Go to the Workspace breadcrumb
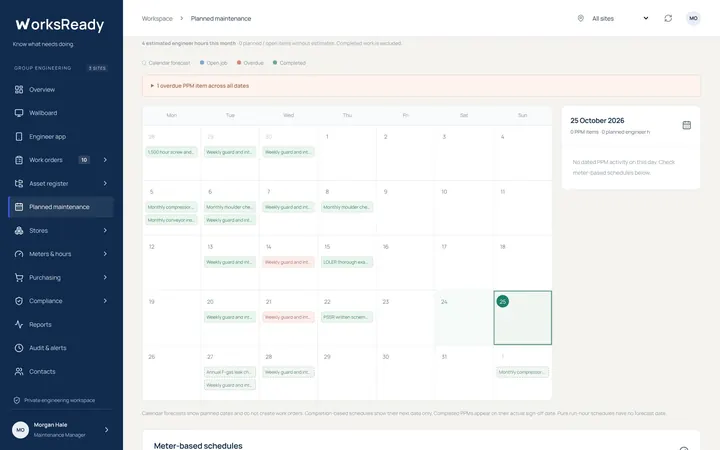Screen dimensions: 720x450 coord(157,18)
